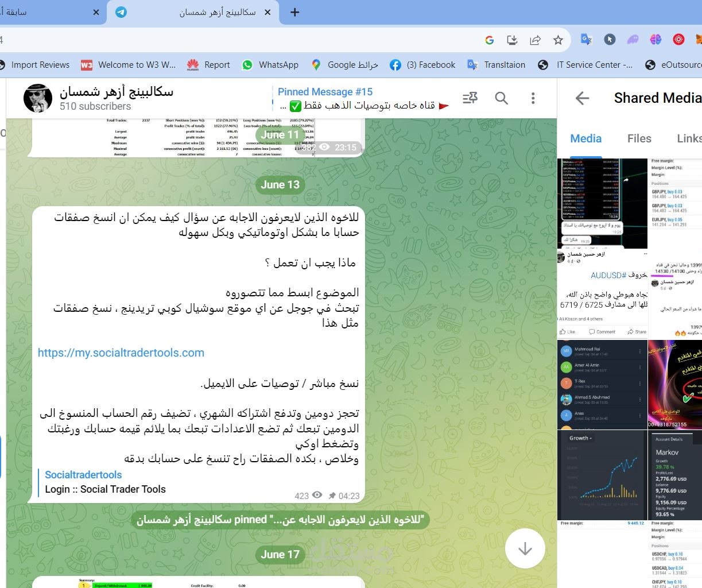Open the trading terminal media thumbnail
The width and height of the screenshot is (702, 588).
[x=602, y=203]
